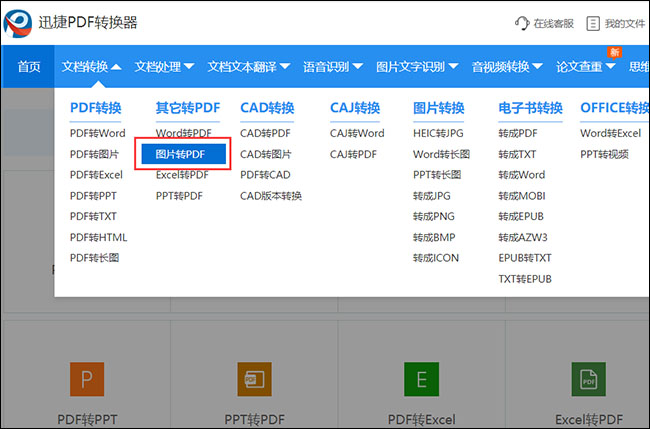
Task: Select PDF转长图 menu entry
Action: coord(94,258)
